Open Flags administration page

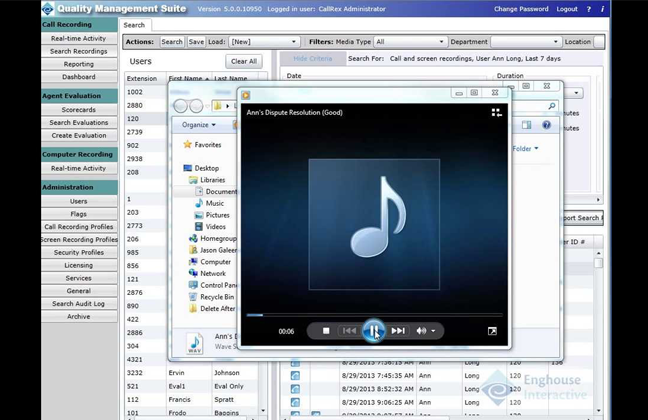79,214
